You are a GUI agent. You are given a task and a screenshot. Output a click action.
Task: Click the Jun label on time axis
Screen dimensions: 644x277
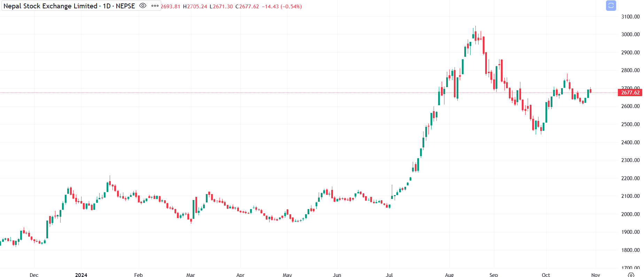tap(337, 275)
